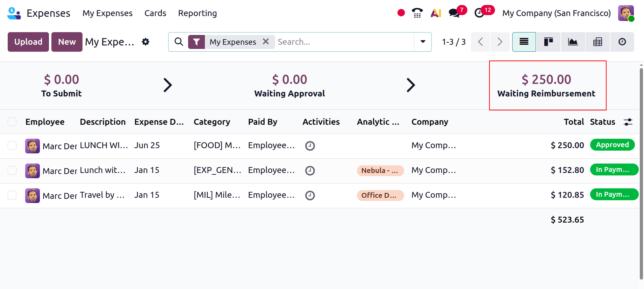Open the LUNCH WI... expense description
Viewport: 644px width, 289px height.
(104, 145)
